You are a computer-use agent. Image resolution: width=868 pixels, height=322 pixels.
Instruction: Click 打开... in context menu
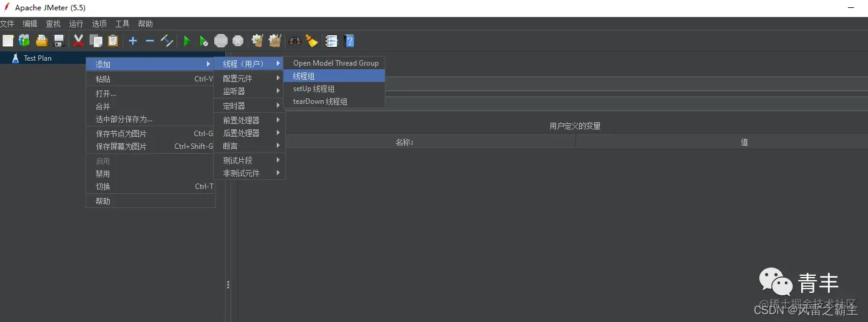(151, 94)
